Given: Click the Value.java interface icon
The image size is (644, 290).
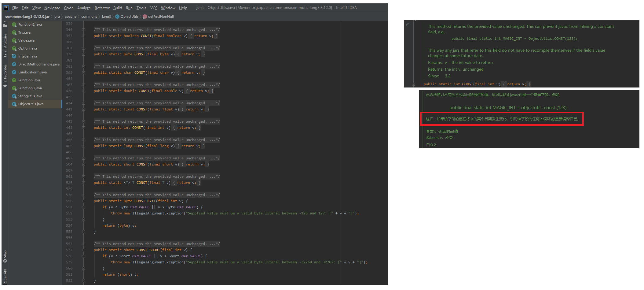Looking at the screenshot, I should (14, 40).
